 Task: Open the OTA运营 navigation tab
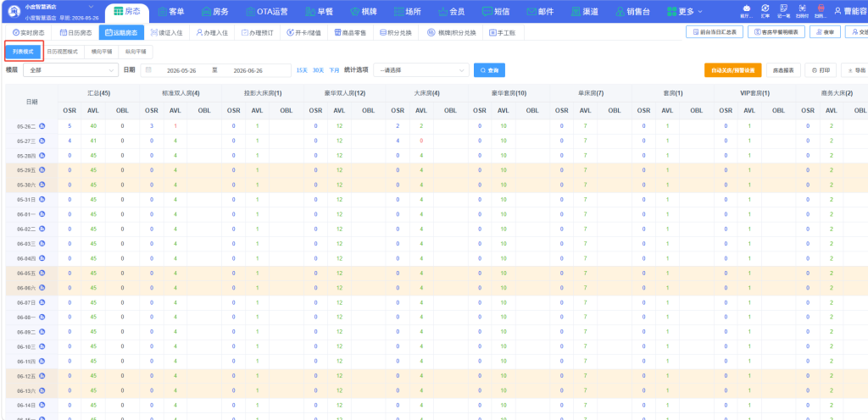[265, 11]
